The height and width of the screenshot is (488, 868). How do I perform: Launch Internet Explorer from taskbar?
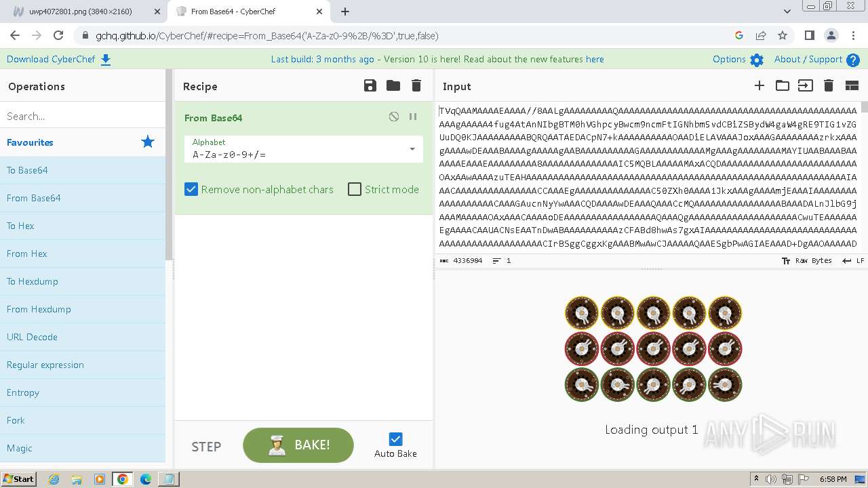coord(54,479)
